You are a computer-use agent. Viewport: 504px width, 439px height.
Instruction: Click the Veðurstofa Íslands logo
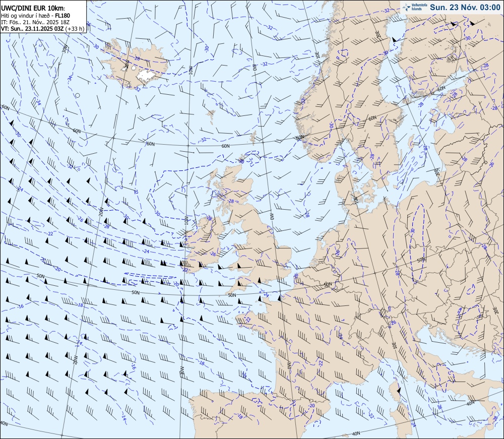414,7
